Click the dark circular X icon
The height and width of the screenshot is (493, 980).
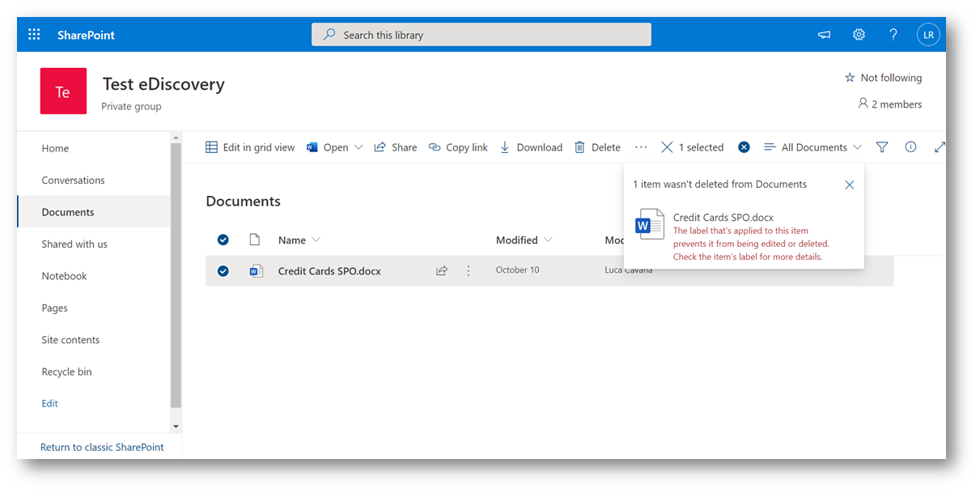click(744, 147)
